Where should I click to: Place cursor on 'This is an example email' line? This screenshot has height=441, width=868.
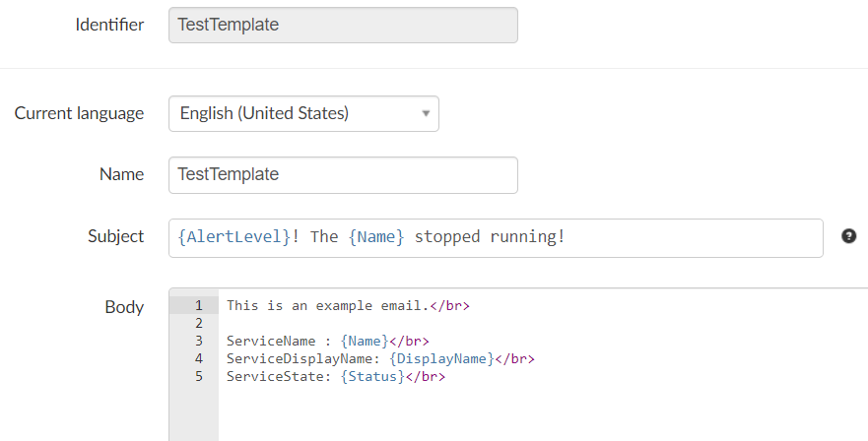point(327,305)
